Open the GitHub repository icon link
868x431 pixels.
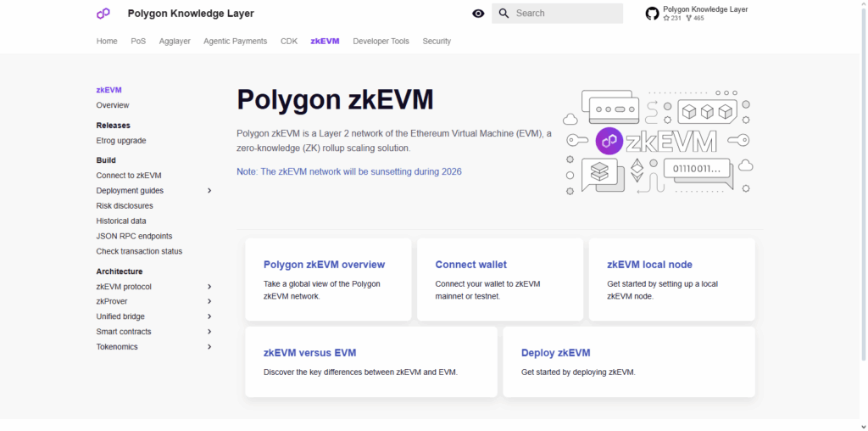click(652, 14)
